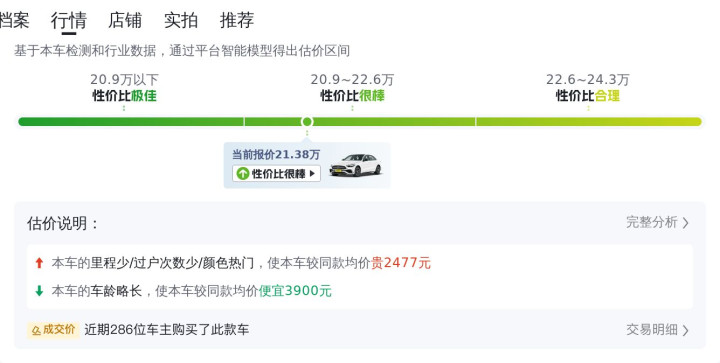Image resolution: width=720 pixels, height=363 pixels.
Task: Tap the white car thumbnail image
Action: [355, 165]
